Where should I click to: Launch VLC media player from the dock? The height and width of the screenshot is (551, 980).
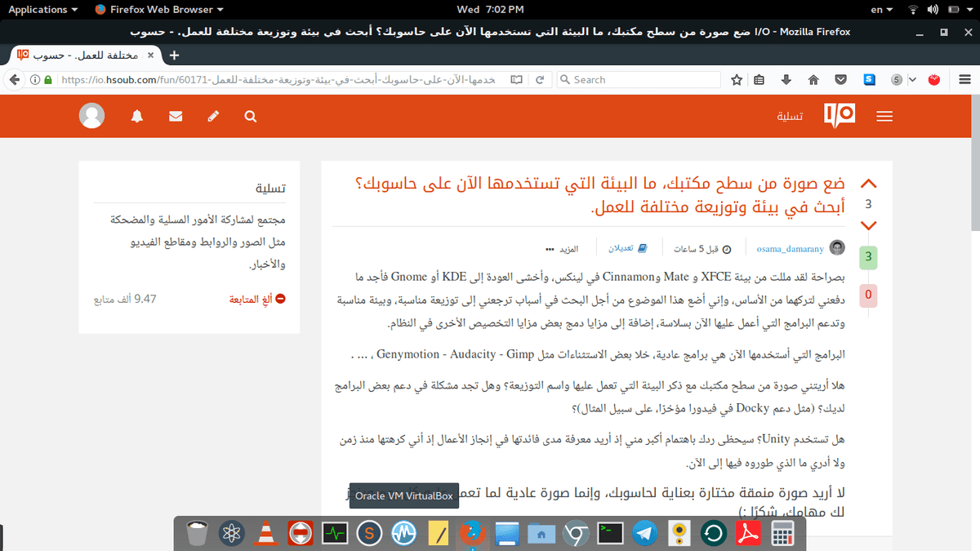[x=265, y=533]
